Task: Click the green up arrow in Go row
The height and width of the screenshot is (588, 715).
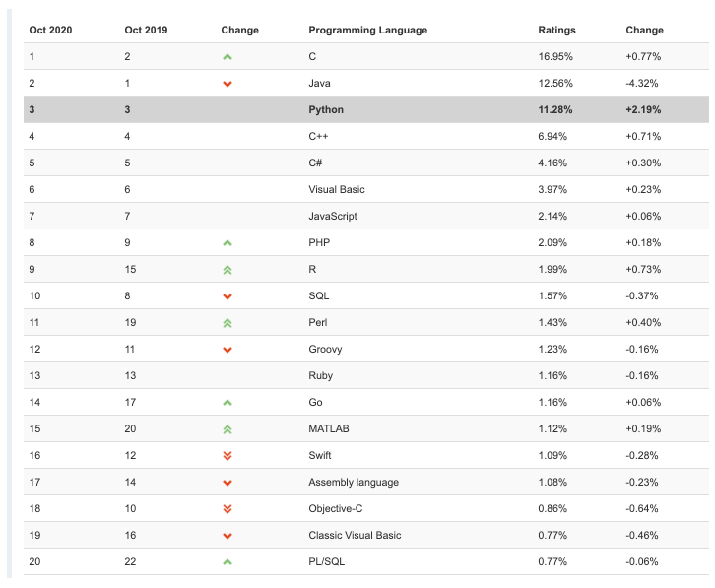Action: 227,403
